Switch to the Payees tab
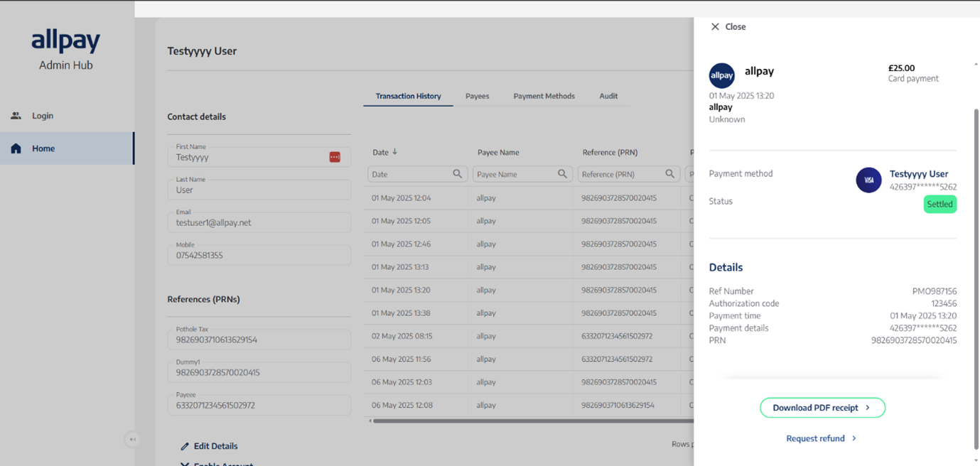The width and height of the screenshot is (980, 466). click(477, 96)
